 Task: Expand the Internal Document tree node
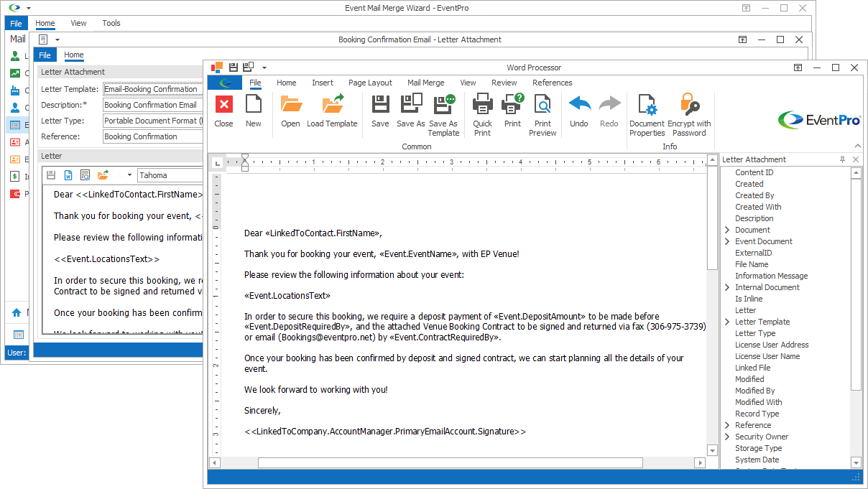tap(727, 287)
